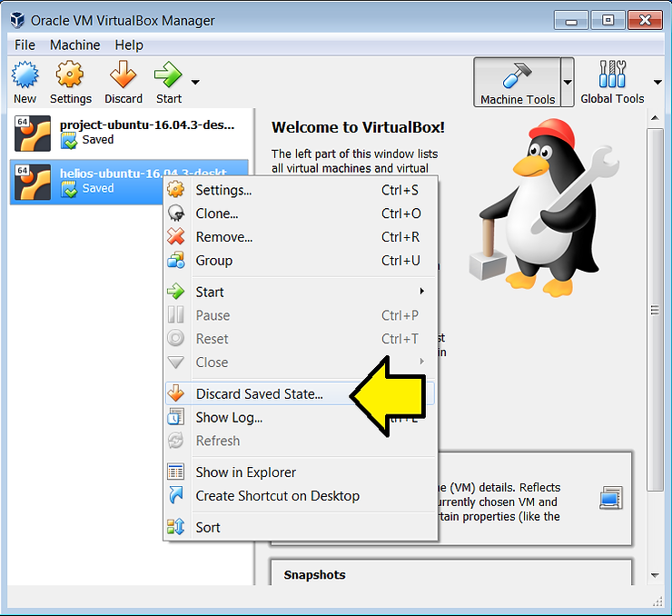Open the File menu
The image size is (672, 616).
(x=25, y=45)
